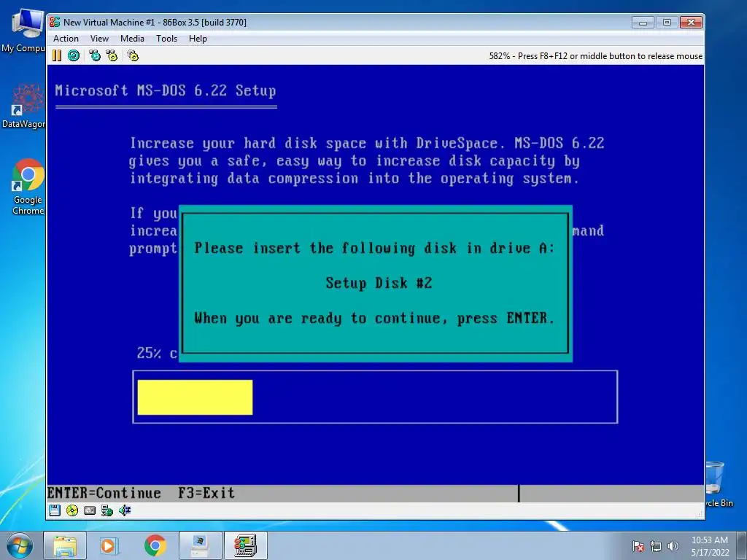The width and height of the screenshot is (747, 560).
Task: Open the Recycle Bin desktop icon
Action: (x=719, y=483)
